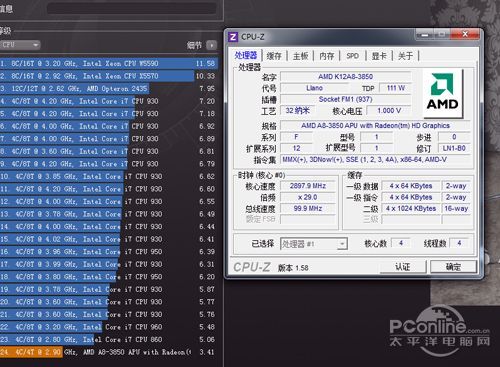Open the 内存 tab
500x367 pixels.
tap(327, 56)
